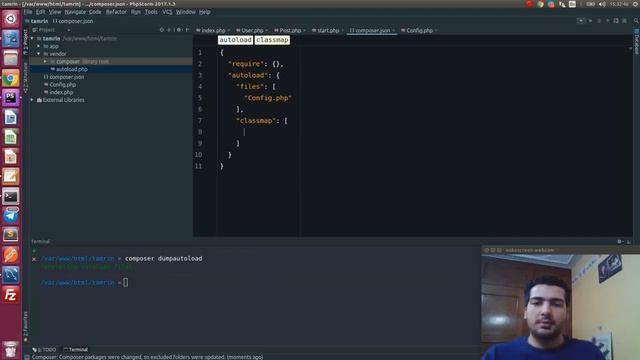
Task: Click composer.json in navigation bar
Action: coord(73,21)
